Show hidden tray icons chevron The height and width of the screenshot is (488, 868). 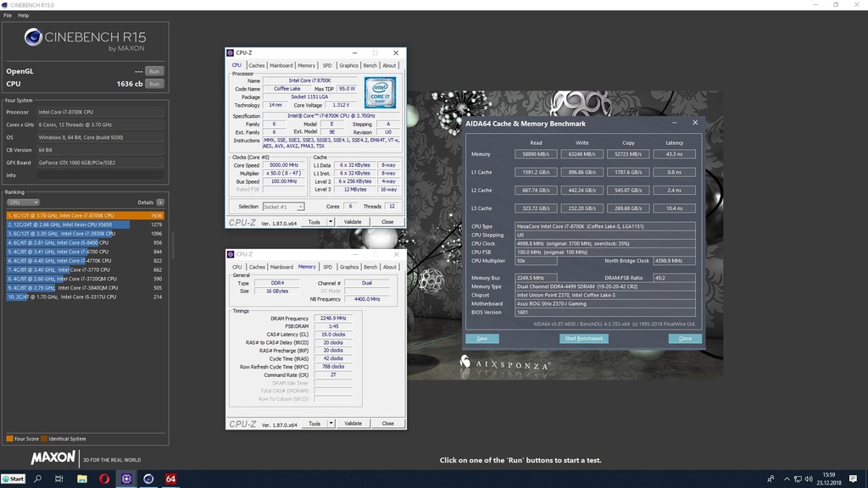coord(787,480)
